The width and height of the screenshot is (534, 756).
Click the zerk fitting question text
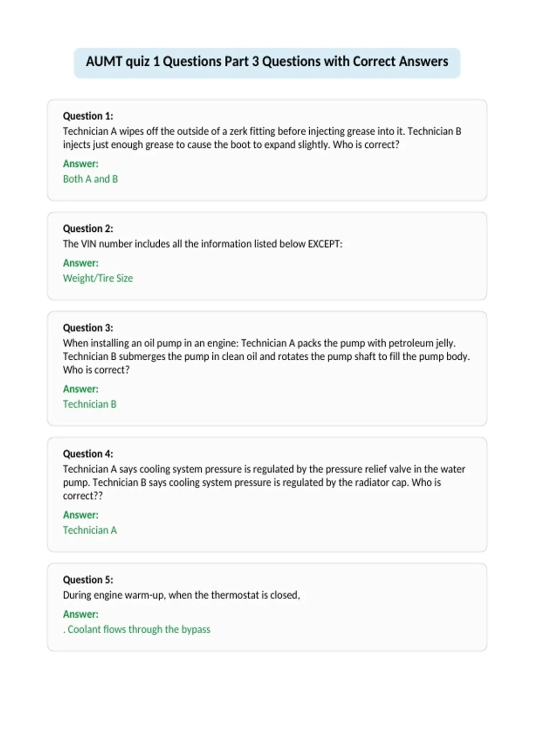click(x=262, y=138)
